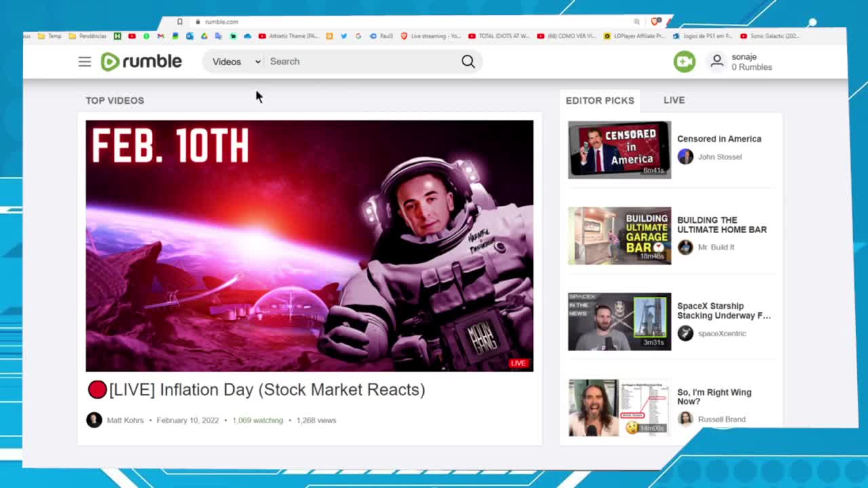Open the Google G bookmark

(x=358, y=36)
